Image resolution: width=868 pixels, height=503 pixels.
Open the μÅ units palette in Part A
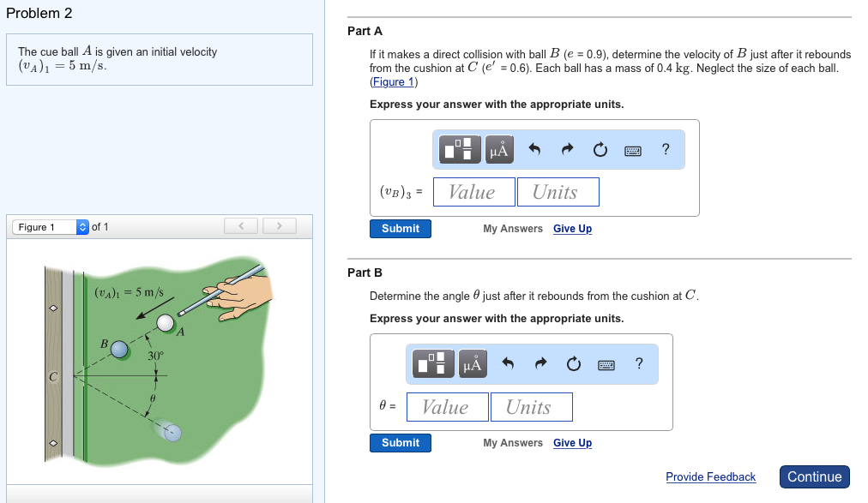[x=498, y=149]
